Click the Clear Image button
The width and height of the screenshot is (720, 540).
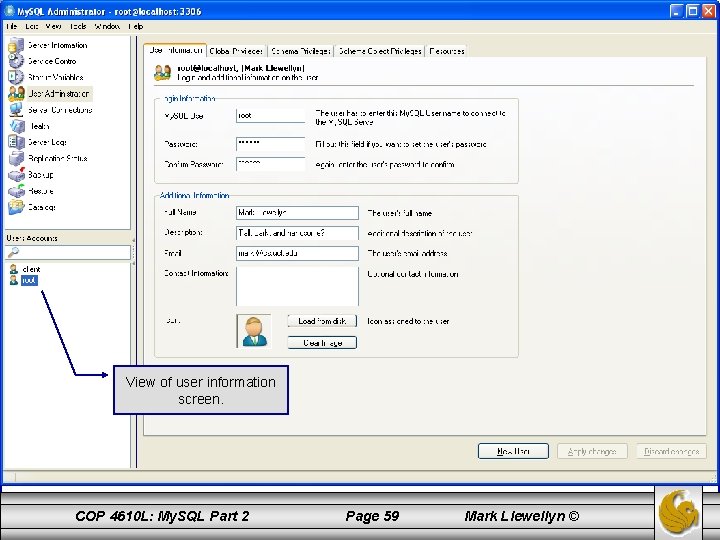coord(322,343)
